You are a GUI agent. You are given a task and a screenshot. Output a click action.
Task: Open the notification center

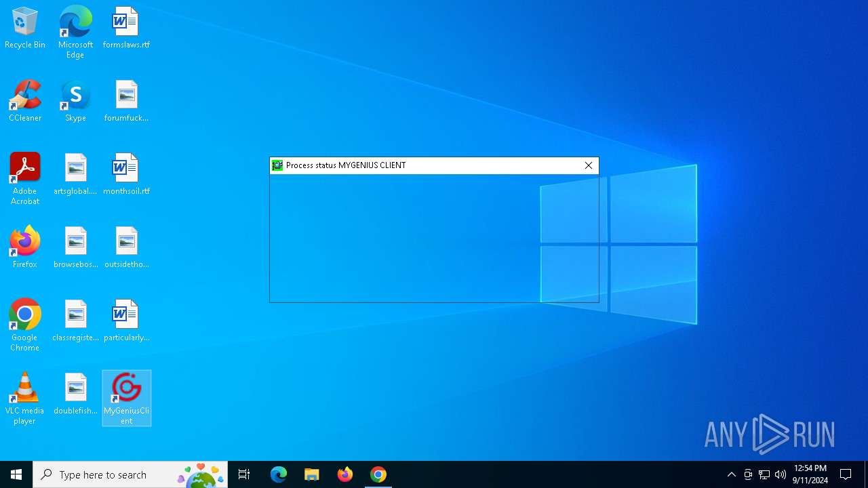tap(846, 474)
